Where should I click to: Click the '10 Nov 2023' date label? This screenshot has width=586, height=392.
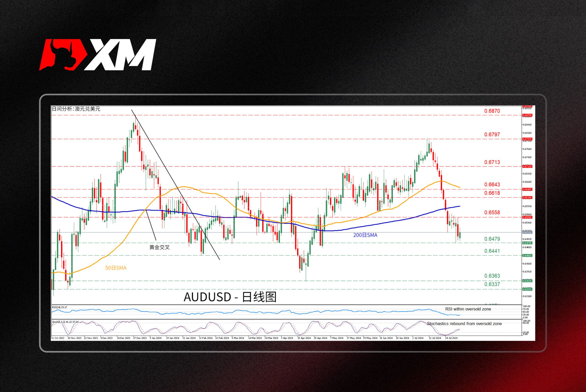74,338
